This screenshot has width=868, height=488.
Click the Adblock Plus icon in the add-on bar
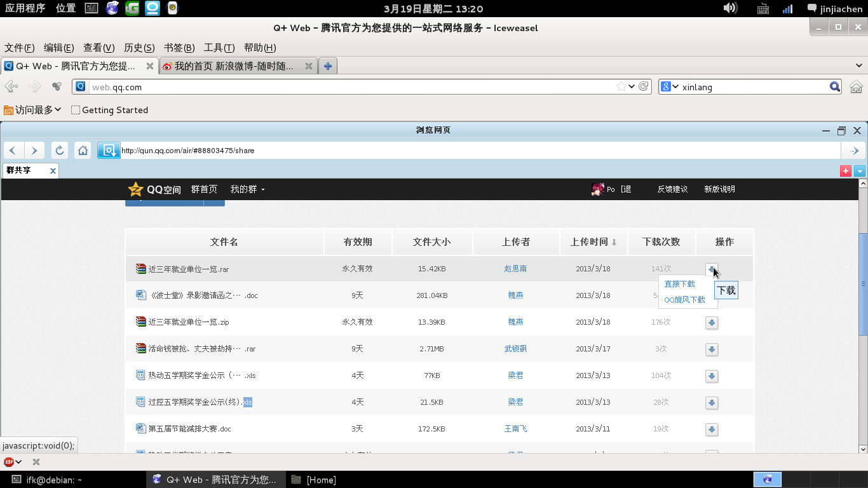point(9,462)
